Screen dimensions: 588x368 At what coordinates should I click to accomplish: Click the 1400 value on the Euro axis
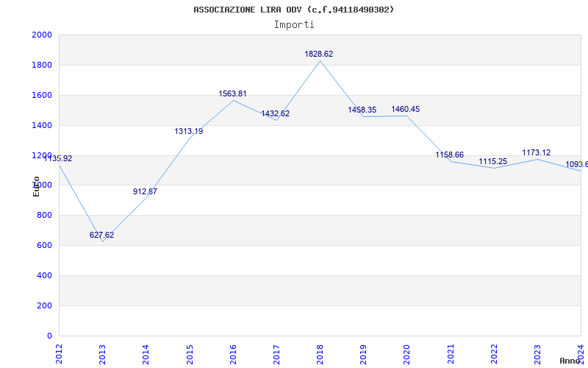pyautogui.click(x=42, y=125)
